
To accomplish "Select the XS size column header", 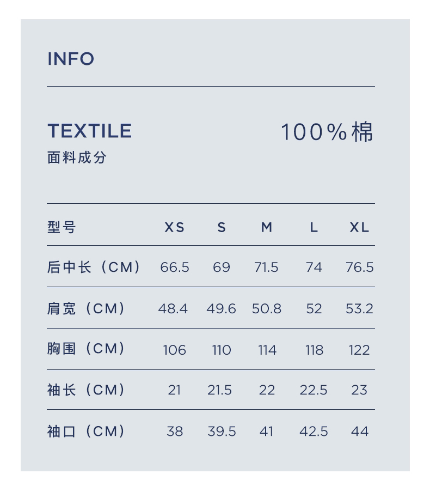I will pyautogui.click(x=175, y=227).
